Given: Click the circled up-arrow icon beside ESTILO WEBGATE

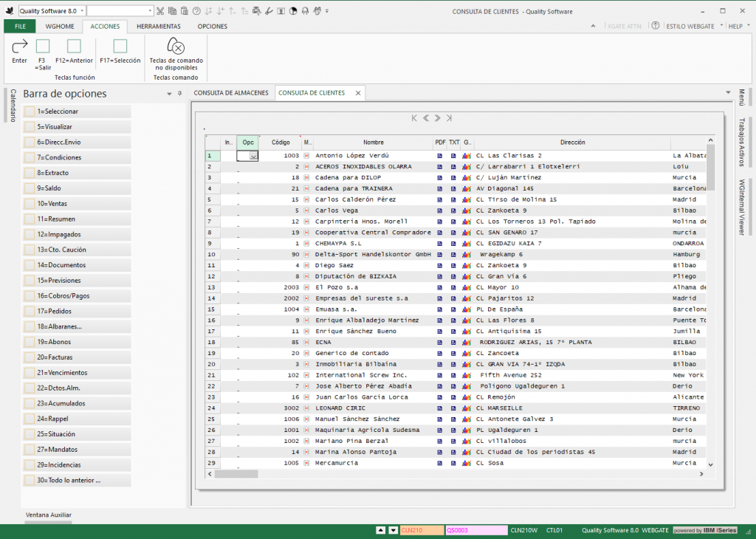Looking at the screenshot, I should pyautogui.click(x=656, y=26).
